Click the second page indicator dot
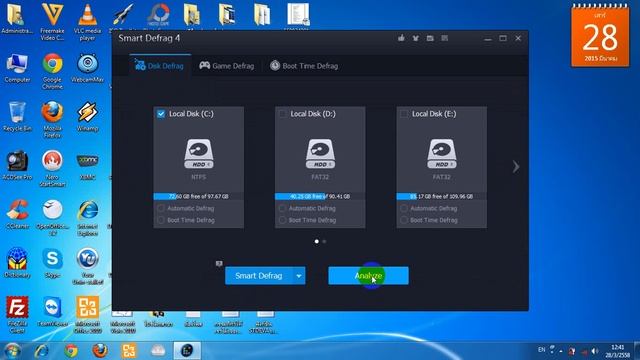This screenshot has height=360, width=640. point(324,242)
